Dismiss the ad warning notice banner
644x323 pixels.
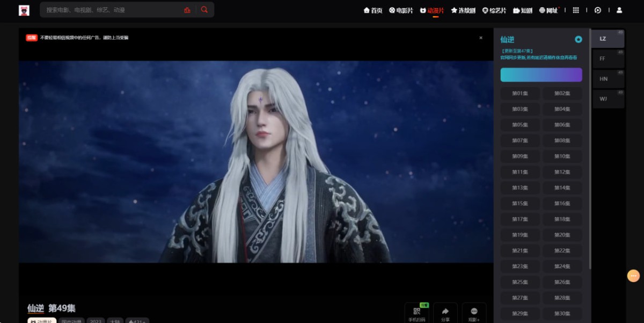click(x=481, y=38)
